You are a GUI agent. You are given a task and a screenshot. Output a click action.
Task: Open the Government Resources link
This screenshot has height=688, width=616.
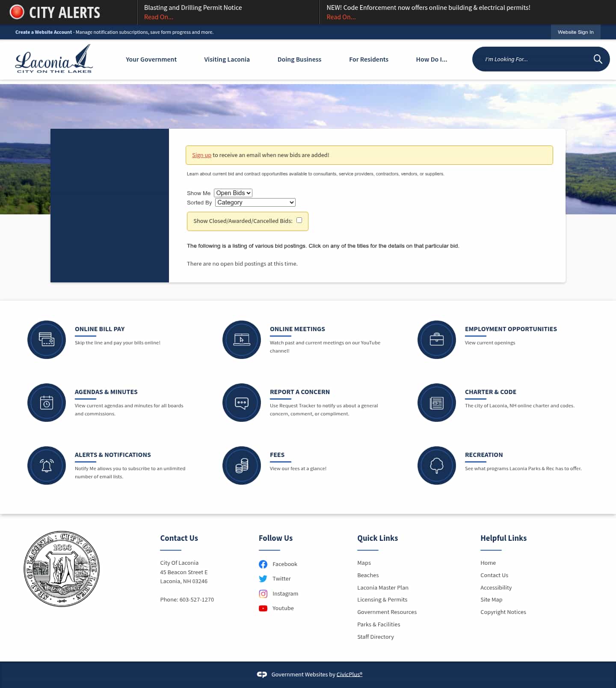pyautogui.click(x=387, y=612)
